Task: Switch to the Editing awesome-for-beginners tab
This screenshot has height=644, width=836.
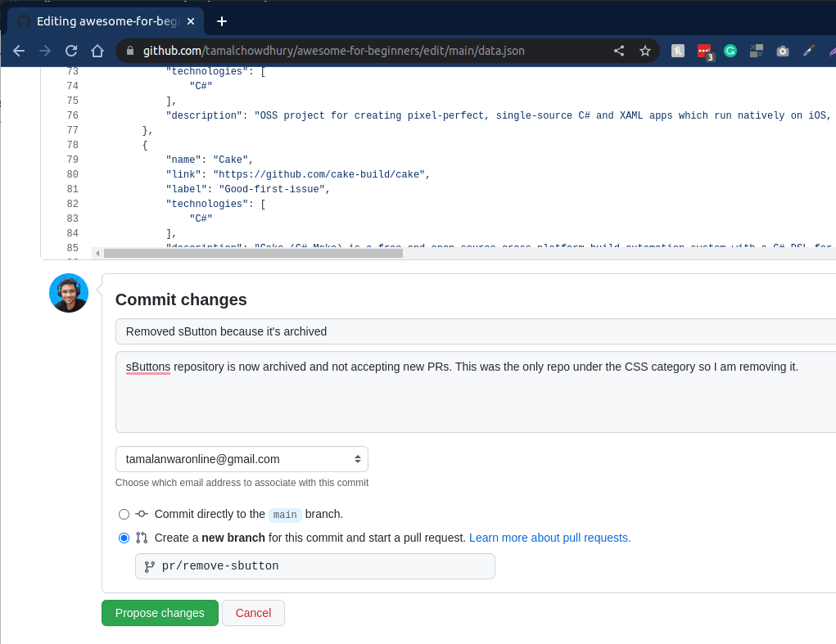Action: 106,21
